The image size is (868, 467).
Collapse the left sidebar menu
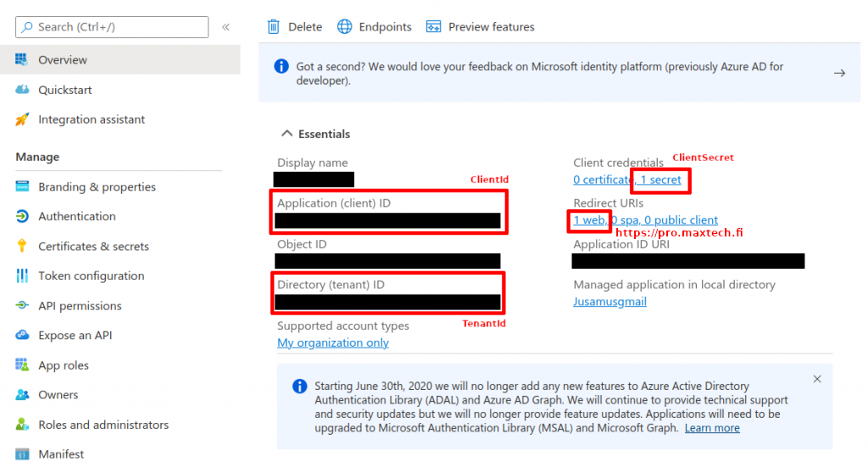click(x=225, y=27)
